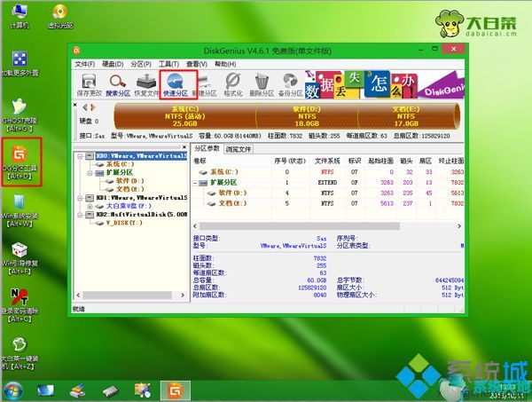Image resolution: width=532 pixels, height=402 pixels.
Task: Open the 大白菜一键装机 desktop icon
Action: tap(20, 353)
